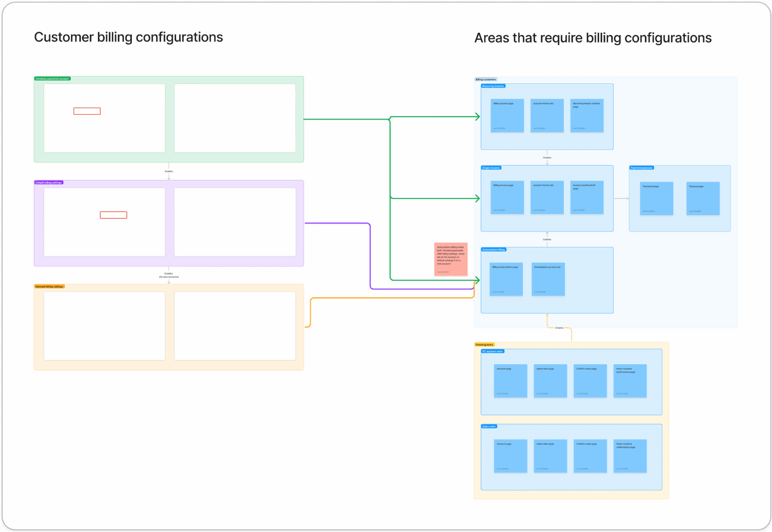Select "Confirm order page" sticky in Sales order

pos(590,456)
